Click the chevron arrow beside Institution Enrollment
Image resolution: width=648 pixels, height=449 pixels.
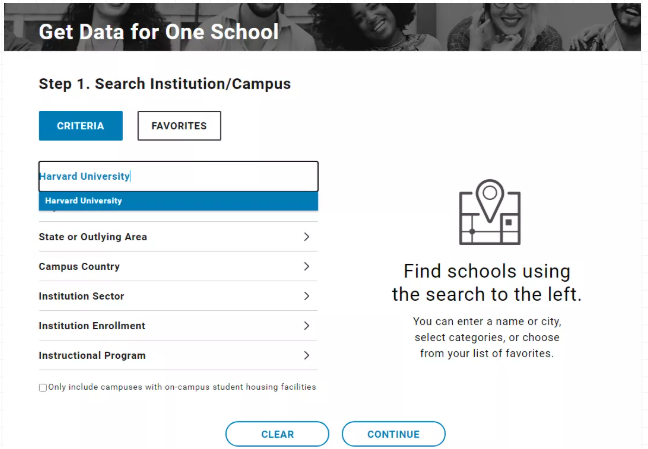tap(306, 326)
